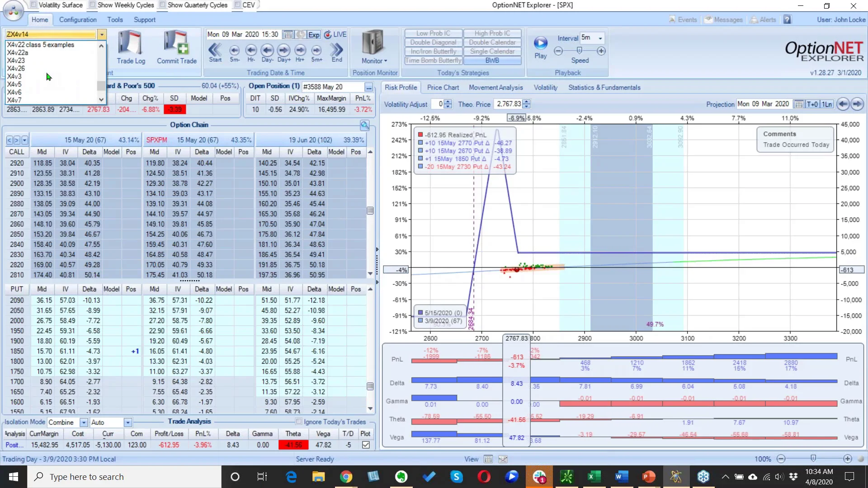Image resolution: width=868 pixels, height=488 pixels.
Task: Shift projection date backward arrow
Action: [x=843, y=104]
